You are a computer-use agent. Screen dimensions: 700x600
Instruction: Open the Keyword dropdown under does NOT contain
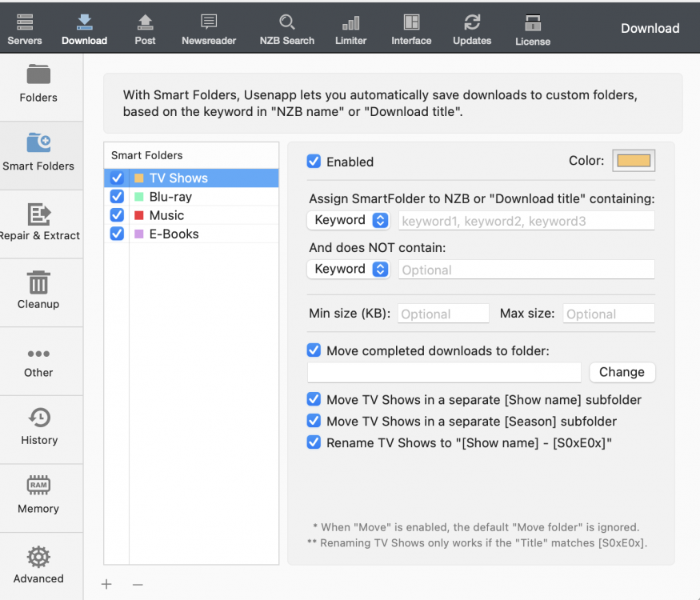point(348,269)
